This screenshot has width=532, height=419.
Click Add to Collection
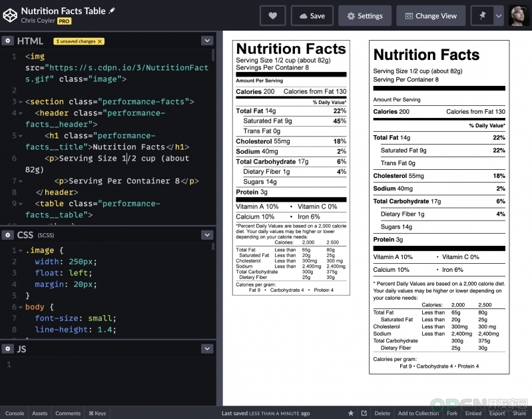coord(418,413)
